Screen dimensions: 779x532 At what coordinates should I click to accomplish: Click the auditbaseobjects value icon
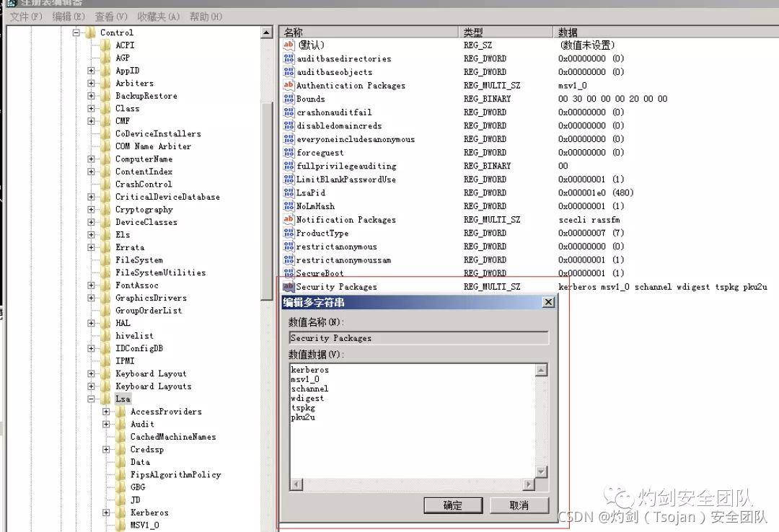point(289,71)
